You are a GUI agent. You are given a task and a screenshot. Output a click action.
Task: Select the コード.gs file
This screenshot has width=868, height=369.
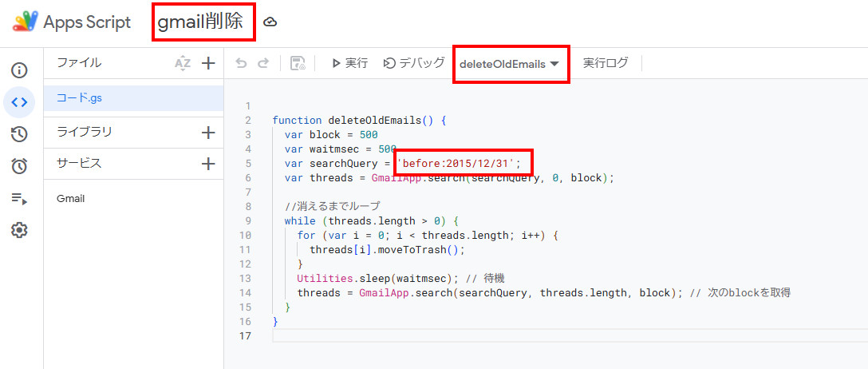pyautogui.click(x=133, y=98)
